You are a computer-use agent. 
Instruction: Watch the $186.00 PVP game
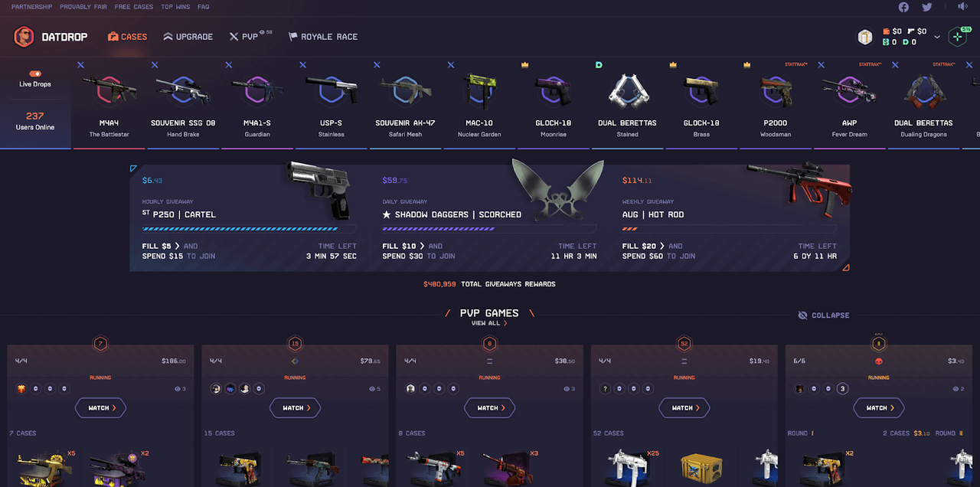(x=100, y=408)
